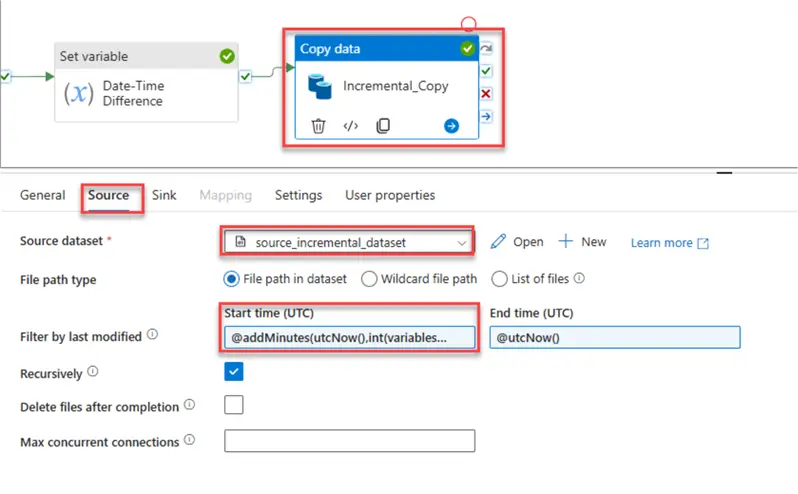798x494 pixels.
Task: View source code of Copy data activity
Action: point(350,126)
